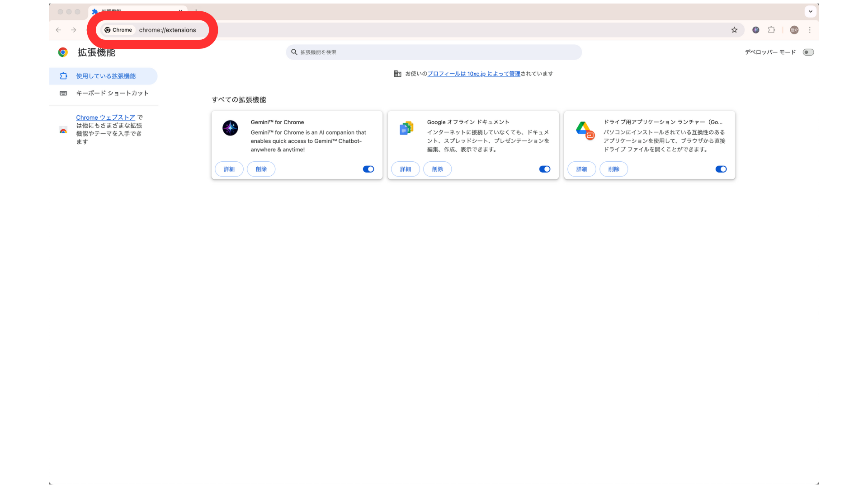Screen dimensions: 868x488
Task: Open the extensions puzzle-piece toolbar icon
Action: (772, 30)
